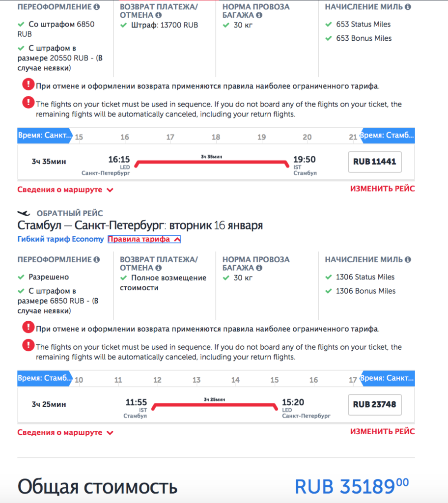
Task: Click info icon by first НАЧИСЛЕНИЕ МИЛЬ heading
Action: pos(408,7)
